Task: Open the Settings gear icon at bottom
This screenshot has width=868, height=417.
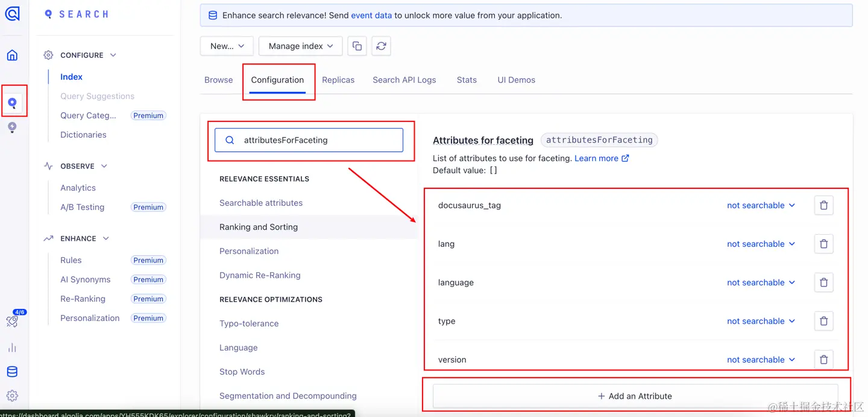Action: click(x=12, y=396)
